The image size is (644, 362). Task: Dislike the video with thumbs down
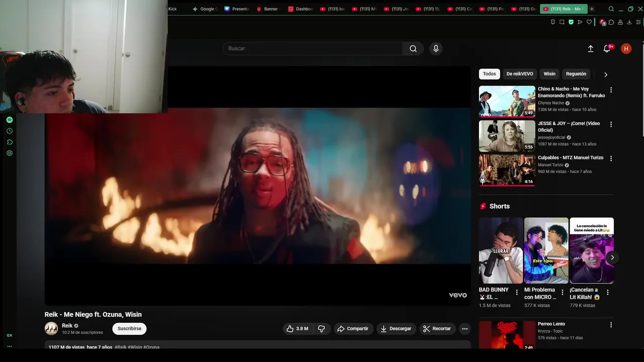point(321,329)
